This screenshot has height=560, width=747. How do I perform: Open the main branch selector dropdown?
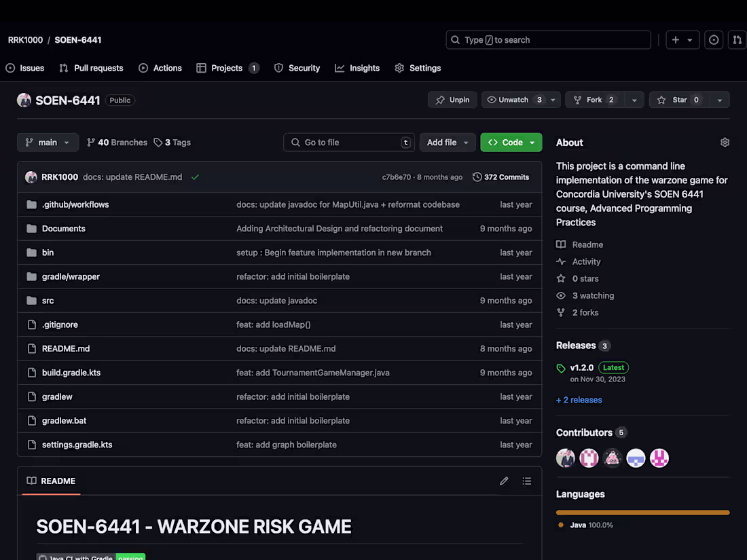[48, 142]
